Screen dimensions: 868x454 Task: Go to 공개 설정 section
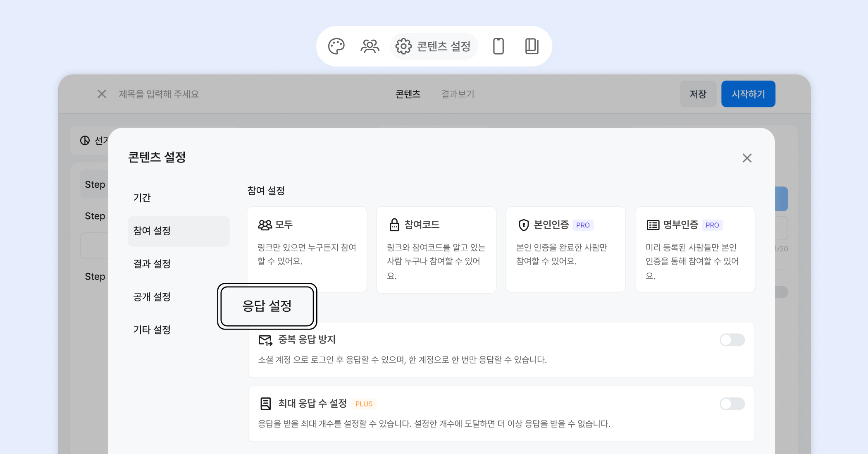click(152, 297)
